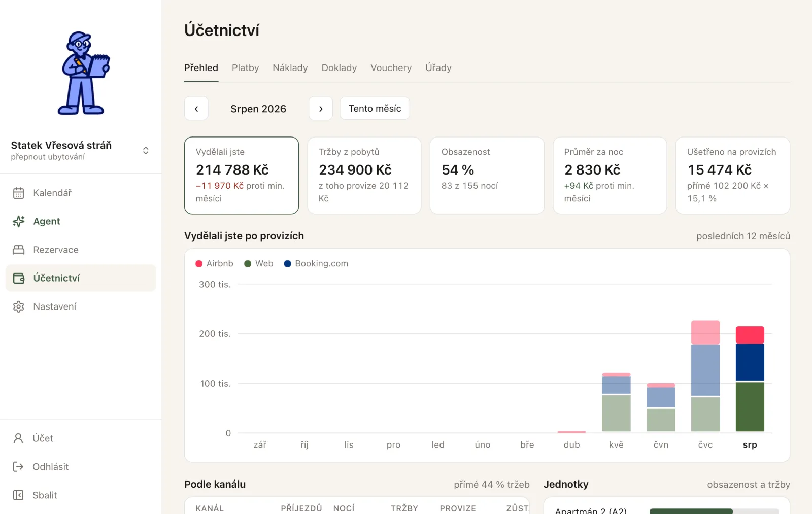812x514 pixels.
Task: Switch to the Platby tab
Action: (x=245, y=68)
